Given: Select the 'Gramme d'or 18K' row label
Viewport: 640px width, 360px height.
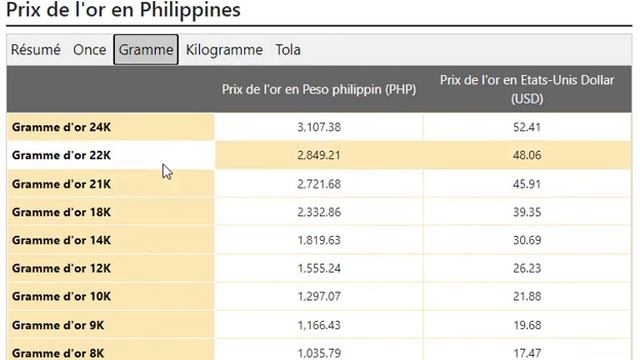Looking at the screenshot, I should 61,212.
